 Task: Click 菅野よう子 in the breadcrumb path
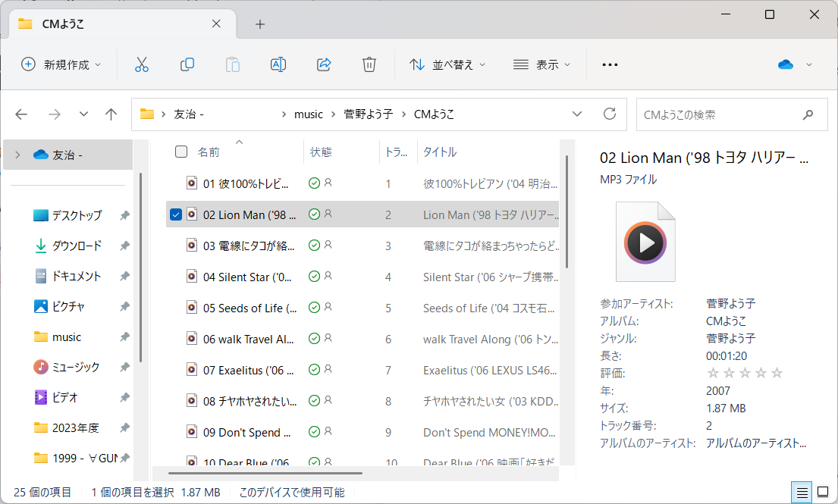pyautogui.click(x=369, y=114)
